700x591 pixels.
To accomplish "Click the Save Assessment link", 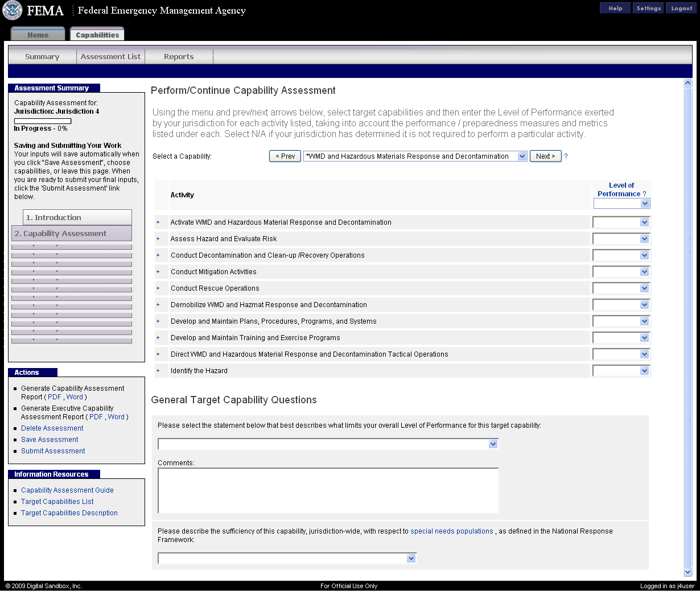I will point(50,440).
